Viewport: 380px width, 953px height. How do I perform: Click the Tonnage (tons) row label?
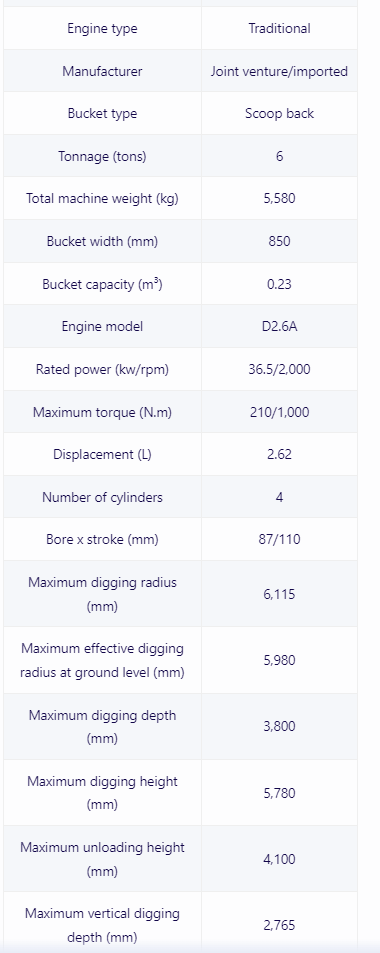102,156
